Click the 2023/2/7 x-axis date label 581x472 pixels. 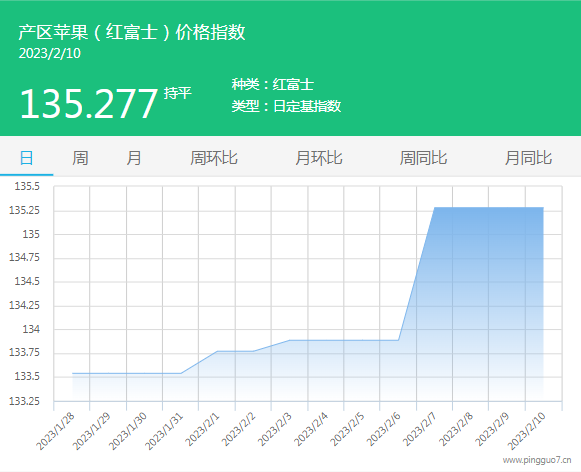point(420,429)
